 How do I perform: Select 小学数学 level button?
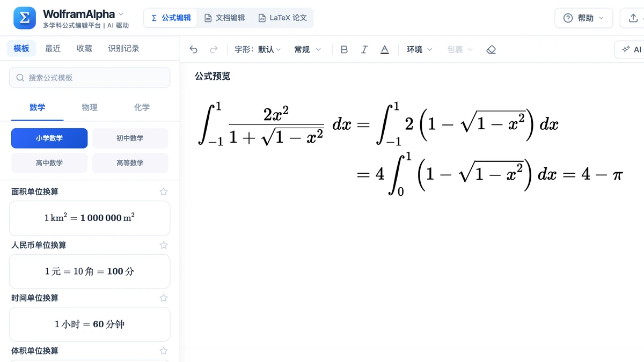49,138
